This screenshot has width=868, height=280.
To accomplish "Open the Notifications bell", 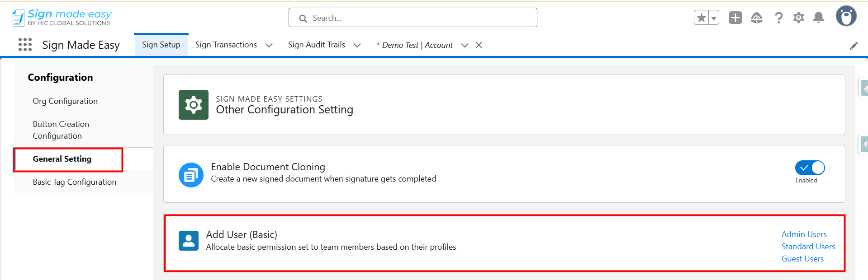I will tap(818, 18).
